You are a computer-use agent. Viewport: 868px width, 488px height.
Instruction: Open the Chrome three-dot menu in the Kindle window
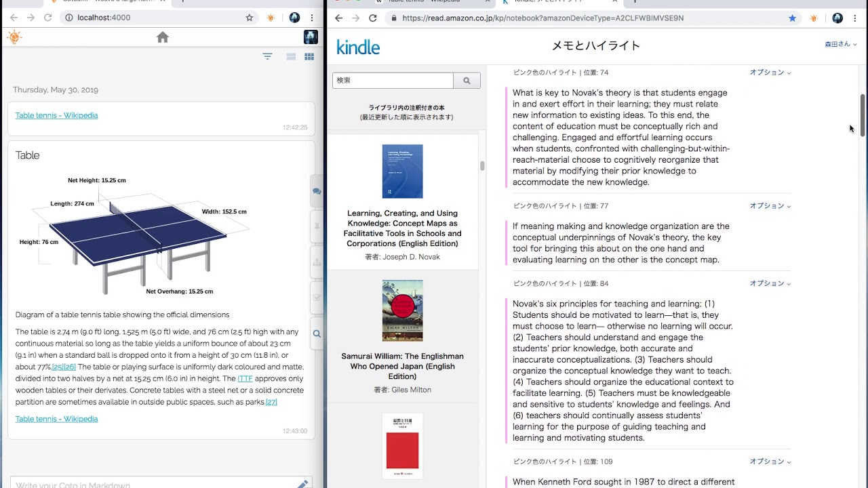tap(855, 18)
